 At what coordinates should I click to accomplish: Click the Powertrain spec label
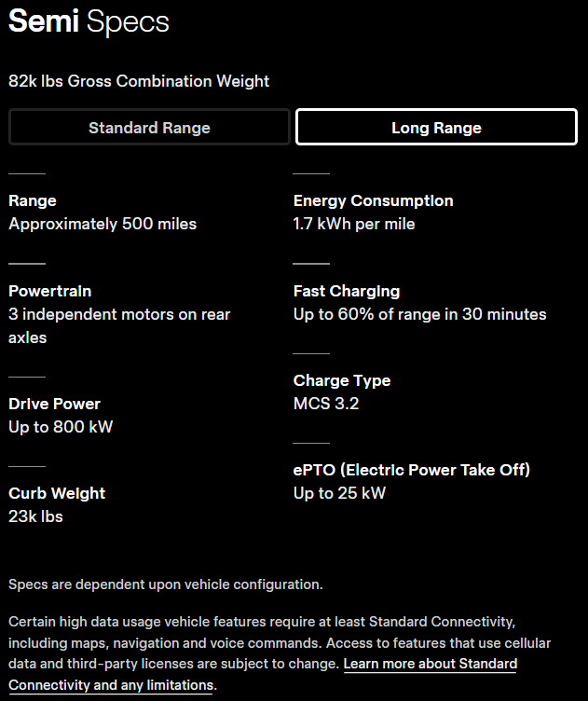pyautogui.click(x=50, y=291)
